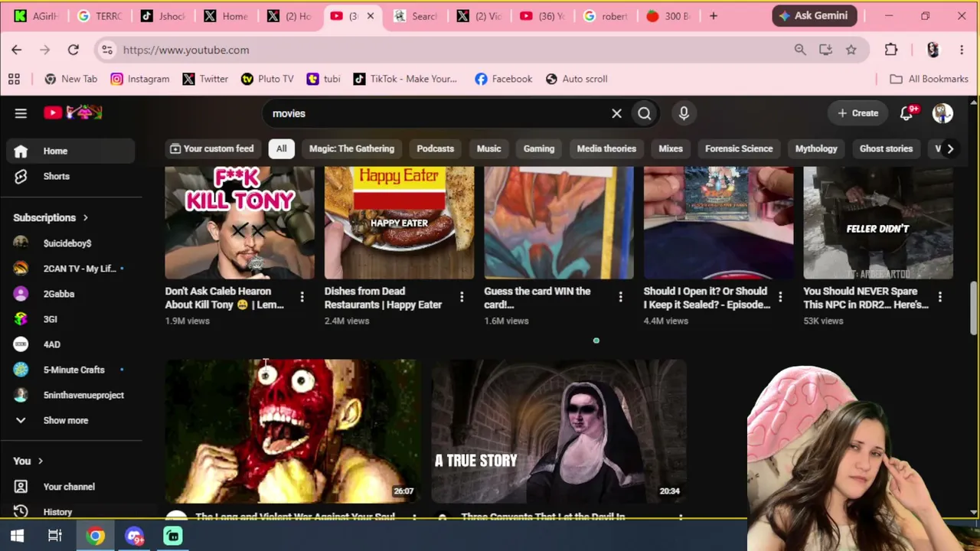Open the All Bookmarks folder
This screenshot has width=980, height=551.
(x=929, y=79)
